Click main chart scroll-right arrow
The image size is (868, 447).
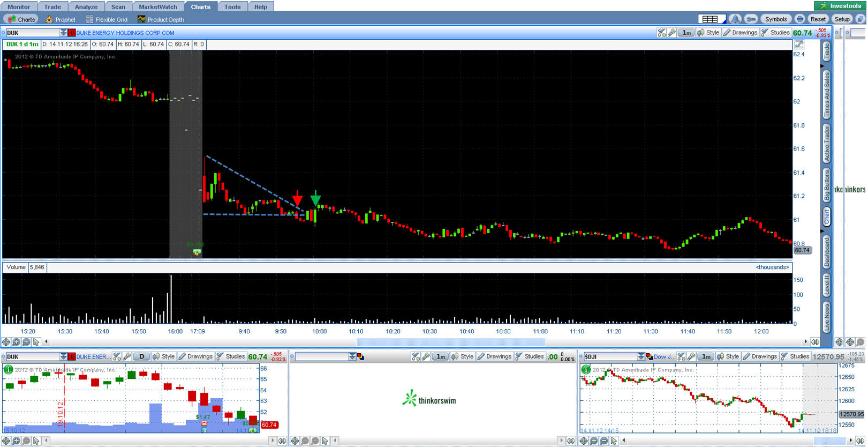pos(805,342)
